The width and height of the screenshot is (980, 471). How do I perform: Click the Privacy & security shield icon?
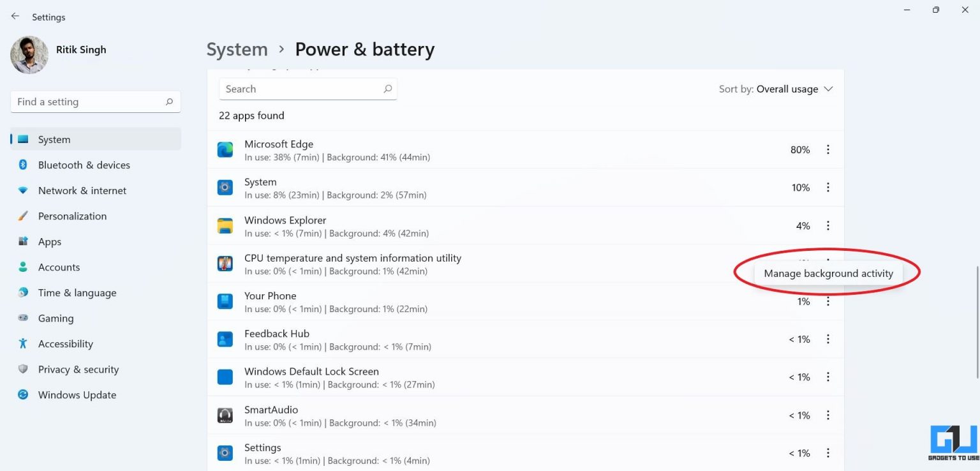point(24,369)
